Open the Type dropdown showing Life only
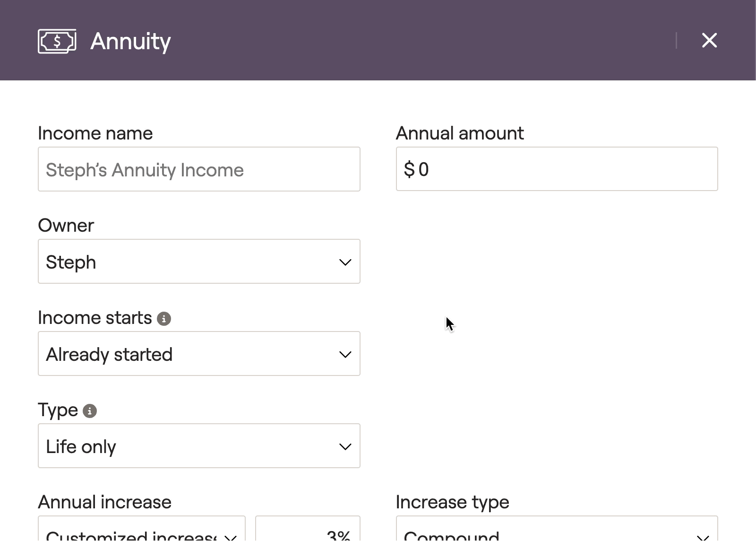Screen dimensions: 756x541 coord(199,446)
